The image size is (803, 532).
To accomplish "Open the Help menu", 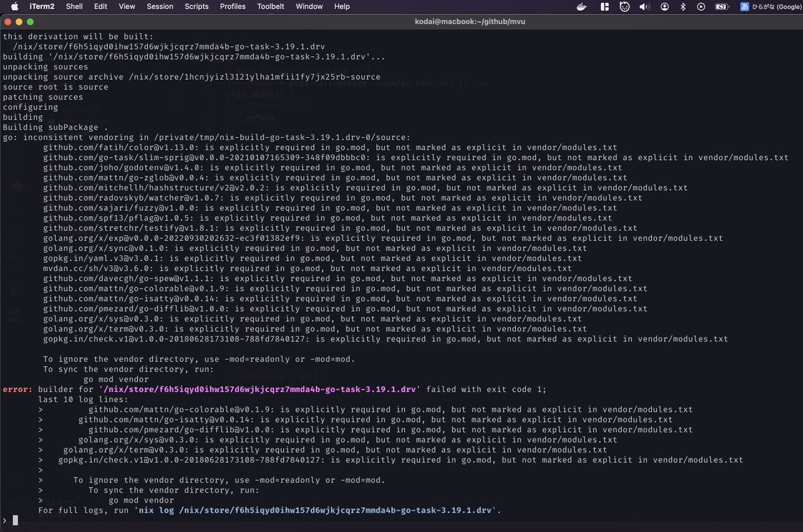I will click(342, 7).
